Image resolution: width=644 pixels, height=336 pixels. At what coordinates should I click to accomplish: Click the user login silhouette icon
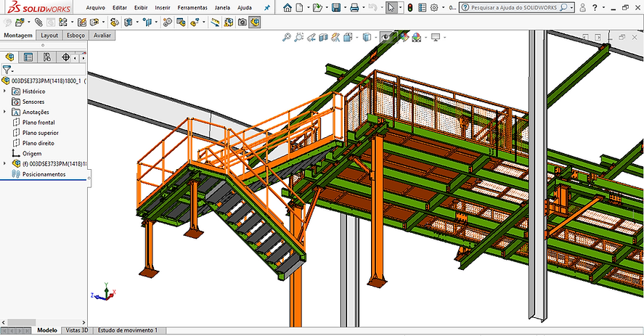point(582,7)
